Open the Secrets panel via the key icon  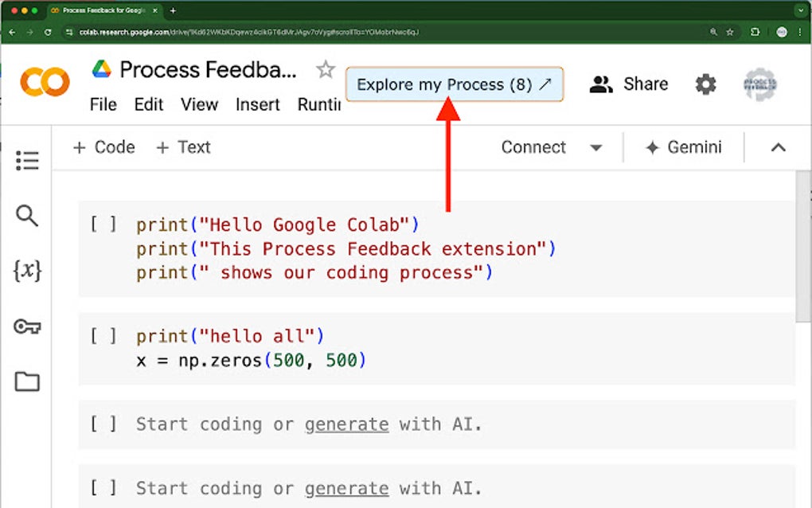click(x=27, y=326)
